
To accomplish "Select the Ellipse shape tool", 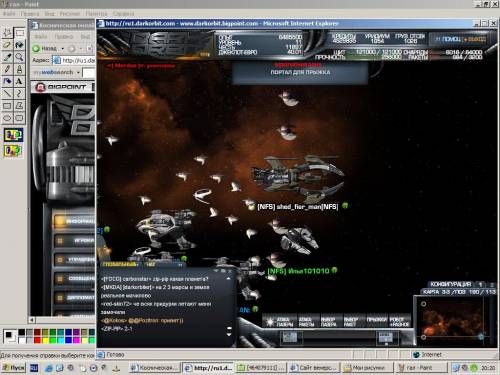I will (7, 118).
